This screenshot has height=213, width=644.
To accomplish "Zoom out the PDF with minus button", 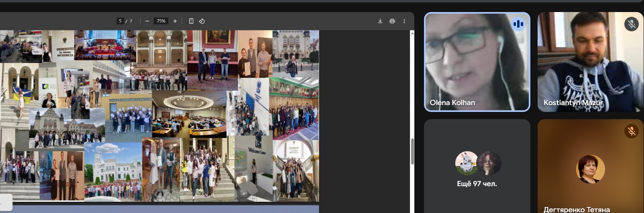I will click(x=147, y=21).
